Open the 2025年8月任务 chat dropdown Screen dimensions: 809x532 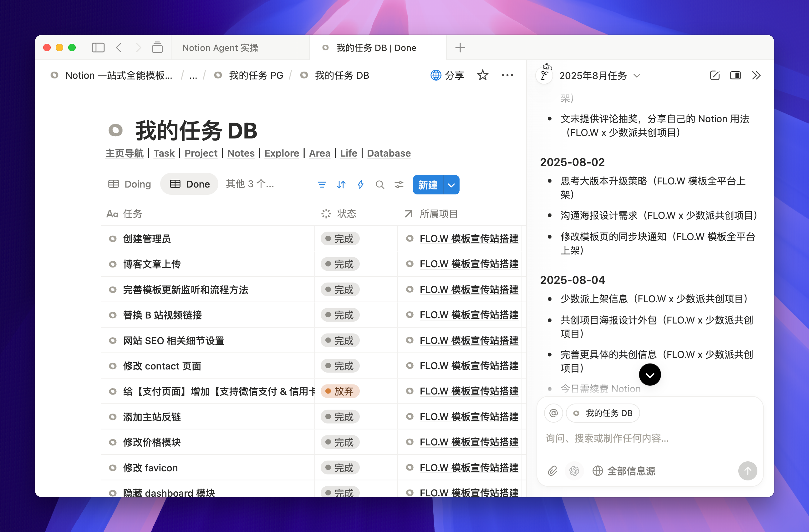click(x=600, y=75)
